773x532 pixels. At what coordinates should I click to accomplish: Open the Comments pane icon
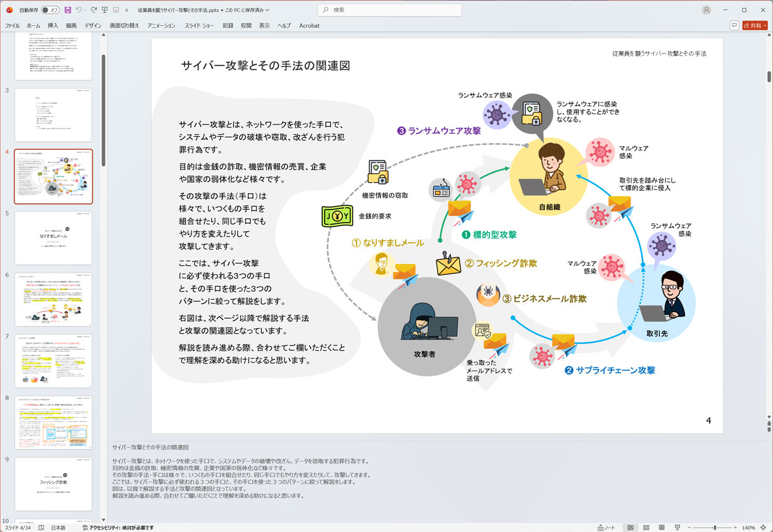[734, 25]
